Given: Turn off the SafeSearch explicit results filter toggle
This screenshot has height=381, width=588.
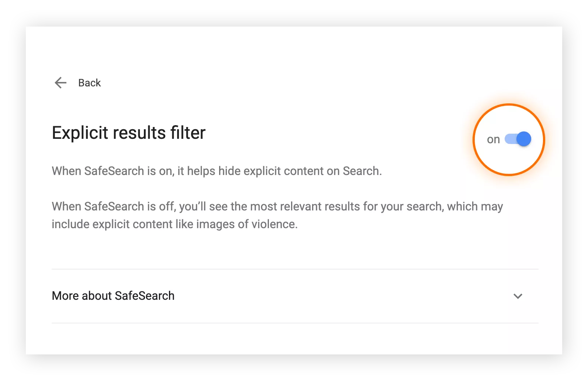Looking at the screenshot, I should coord(518,139).
